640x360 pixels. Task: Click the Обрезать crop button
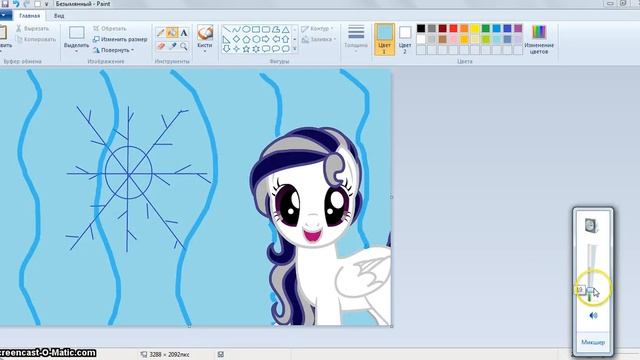tap(109, 29)
